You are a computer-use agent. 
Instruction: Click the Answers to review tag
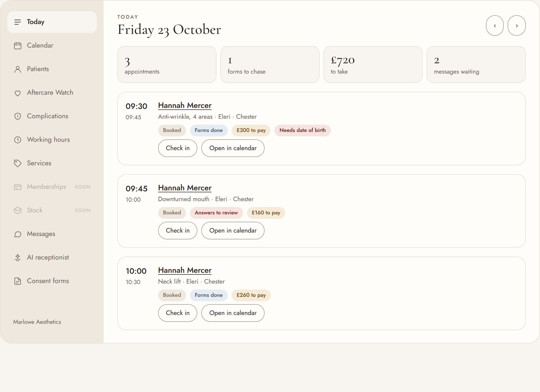click(x=216, y=213)
